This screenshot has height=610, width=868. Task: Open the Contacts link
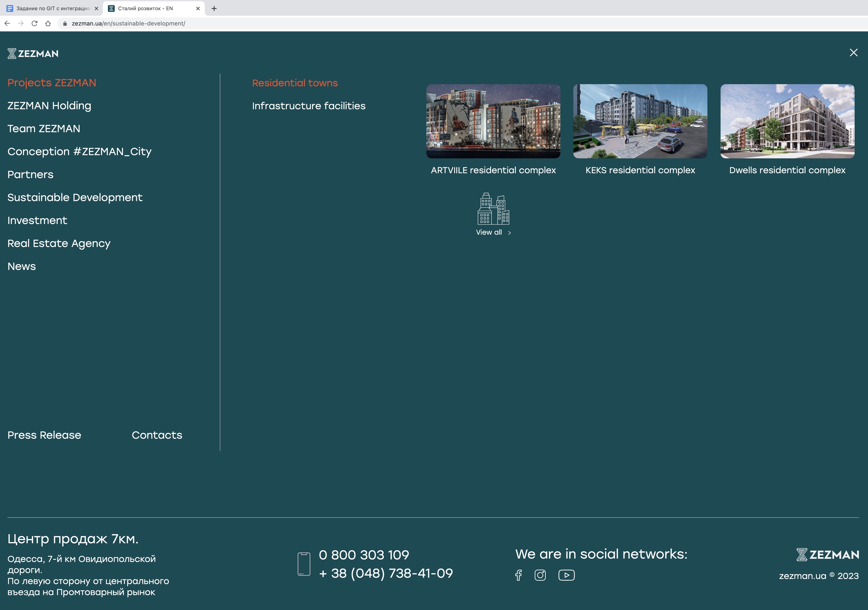click(157, 435)
